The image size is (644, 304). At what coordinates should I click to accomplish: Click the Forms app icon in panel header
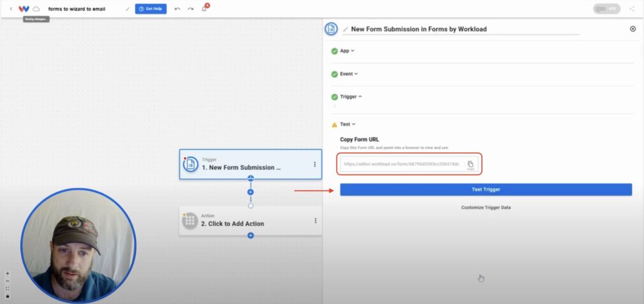pos(331,29)
